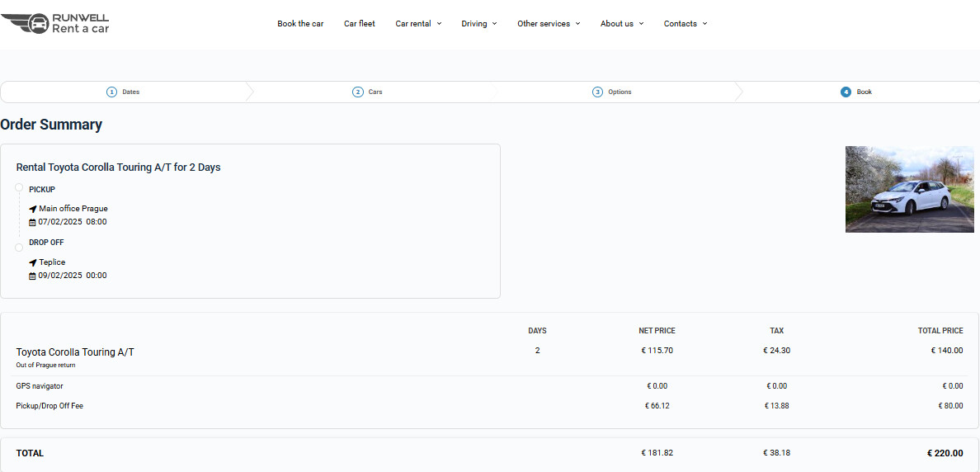Image resolution: width=980 pixels, height=472 pixels.
Task: Click the calendar icon next to 09/02/2025
Action: coord(33,276)
